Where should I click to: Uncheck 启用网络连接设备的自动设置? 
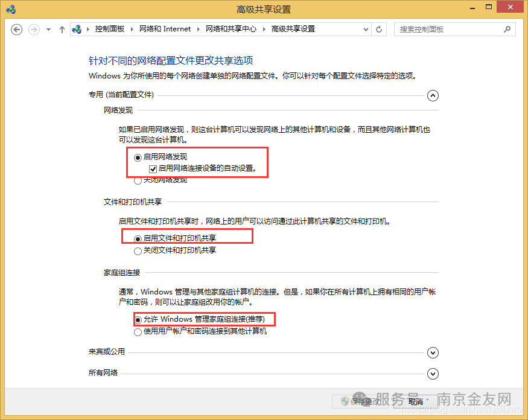click(153, 168)
